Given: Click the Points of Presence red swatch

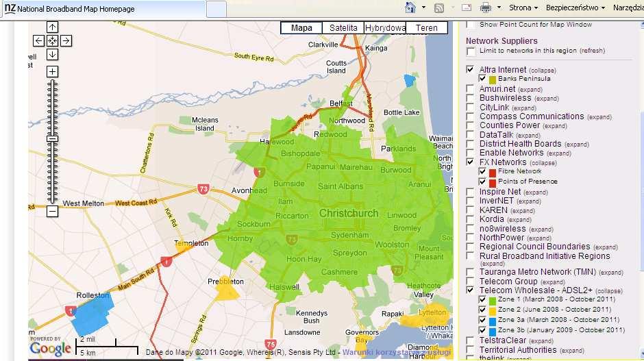Looking at the screenshot, I should (x=493, y=183).
